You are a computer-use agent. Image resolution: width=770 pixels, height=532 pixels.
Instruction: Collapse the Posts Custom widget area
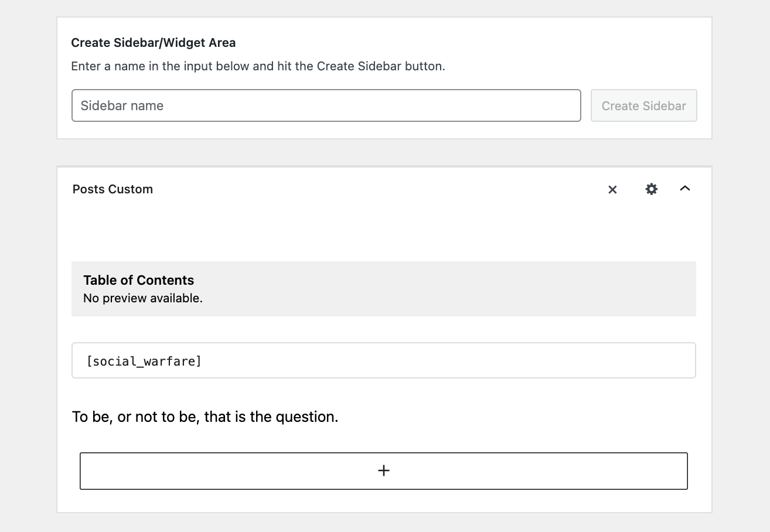[x=684, y=189]
